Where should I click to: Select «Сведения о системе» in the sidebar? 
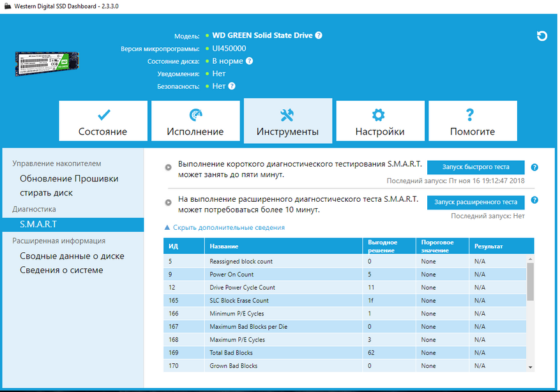click(61, 270)
